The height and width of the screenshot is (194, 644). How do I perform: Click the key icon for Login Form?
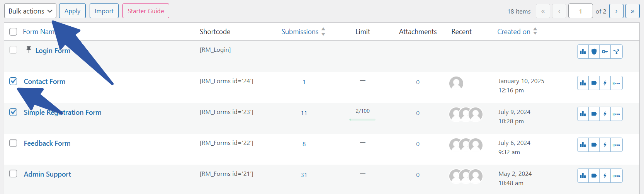tap(605, 52)
